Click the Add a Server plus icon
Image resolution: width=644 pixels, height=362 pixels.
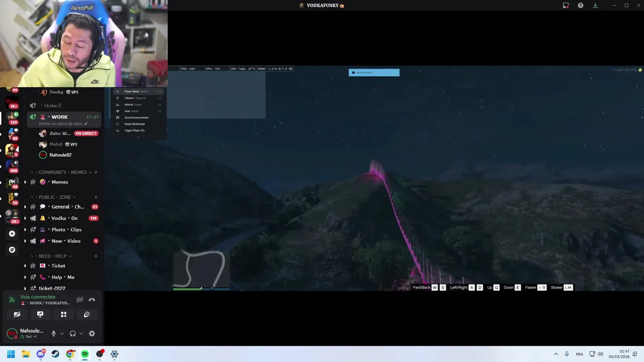12,233
